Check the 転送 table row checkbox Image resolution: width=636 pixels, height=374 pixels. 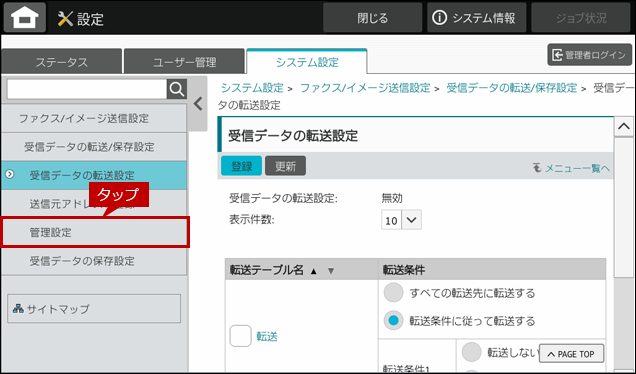(241, 336)
